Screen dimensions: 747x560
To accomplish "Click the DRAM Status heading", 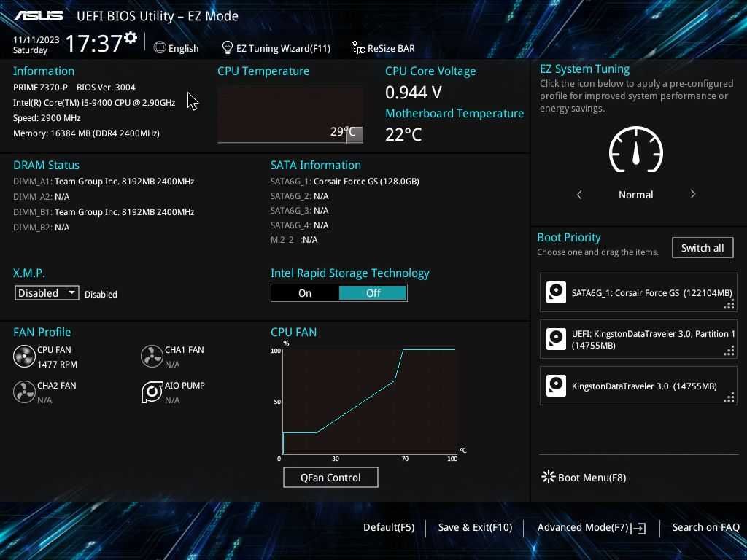I will (46, 165).
